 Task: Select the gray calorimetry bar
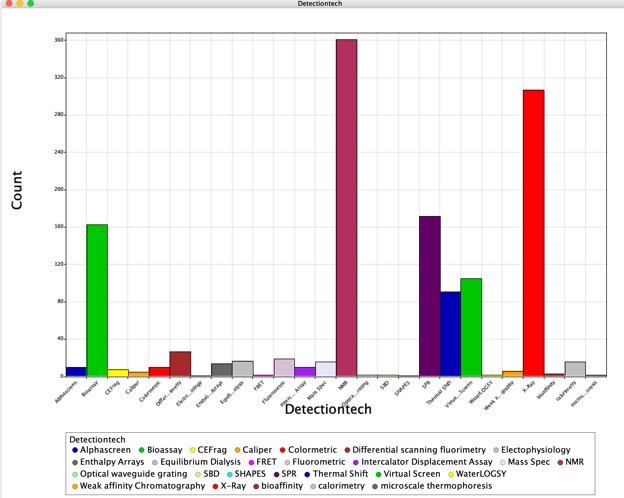(575, 369)
